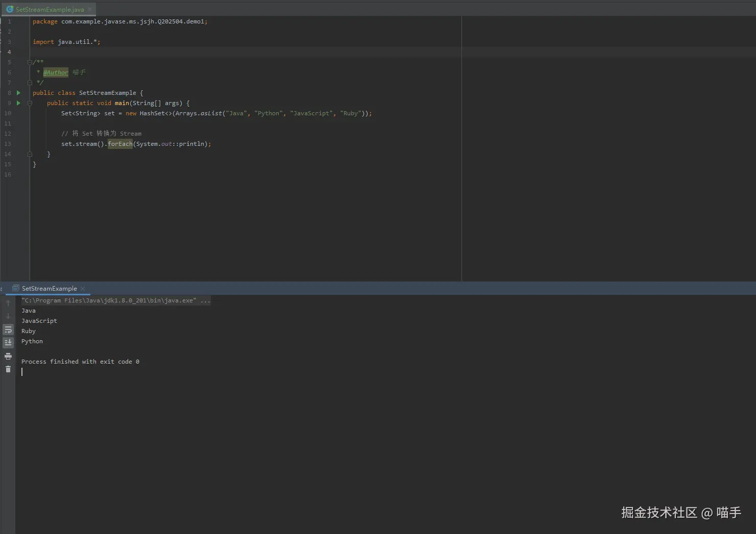Run main method via line 9 gutter arrow
756x534 pixels.
click(18, 103)
